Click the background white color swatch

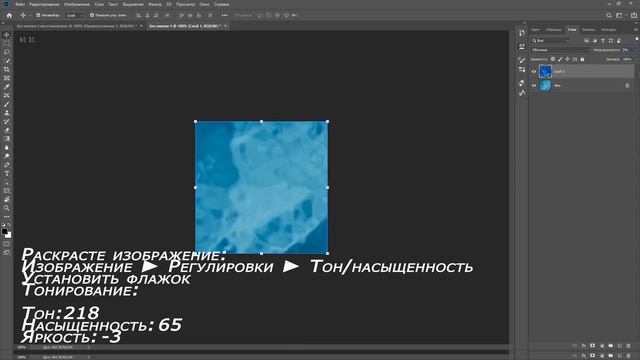[9, 235]
